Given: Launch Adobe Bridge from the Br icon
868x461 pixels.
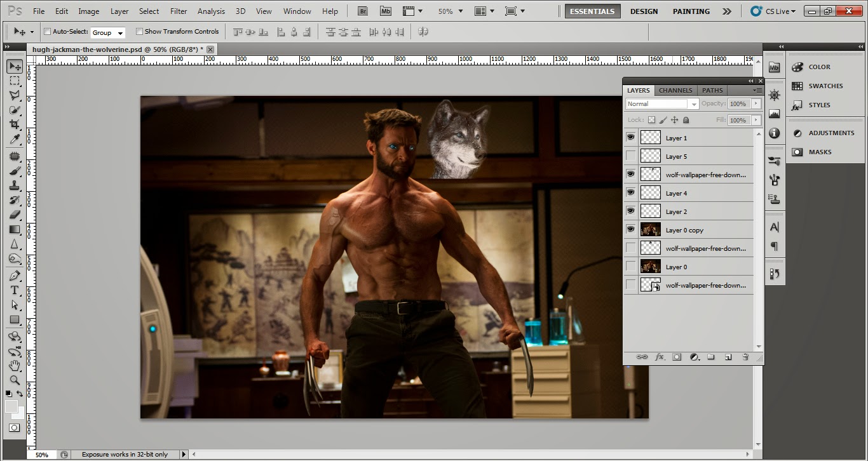Looking at the screenshot, I should point(363,11).
